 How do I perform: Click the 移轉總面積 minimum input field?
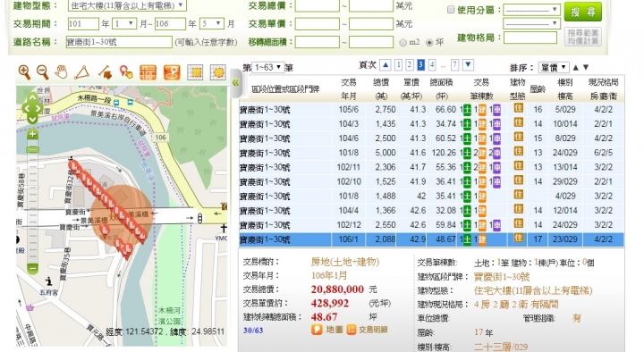tap(317, 42)
